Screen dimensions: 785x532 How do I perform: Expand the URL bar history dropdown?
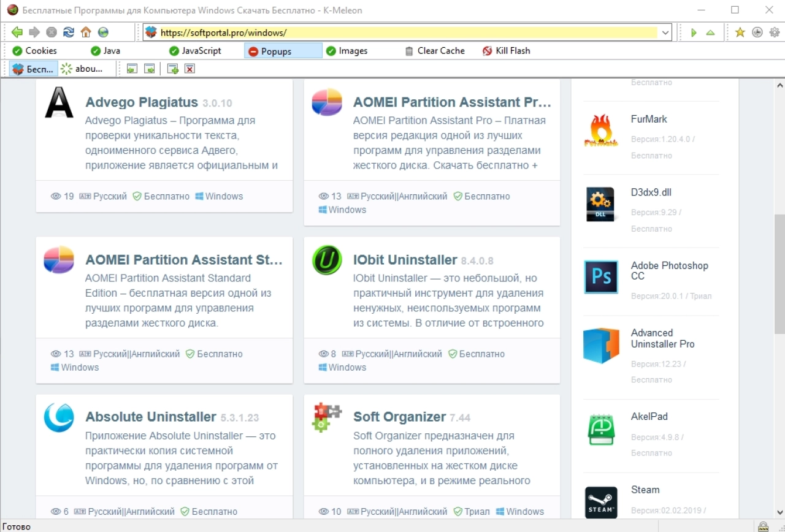665,32
